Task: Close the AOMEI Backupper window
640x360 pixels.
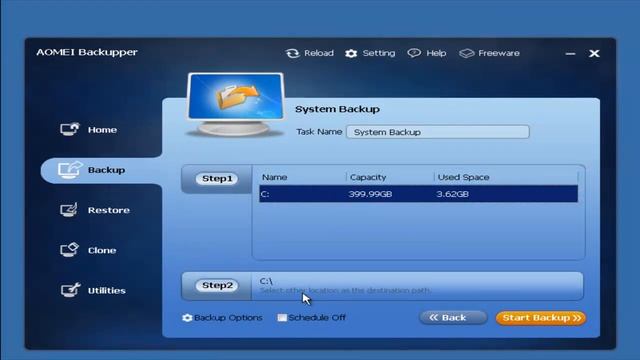Action: point(594,53)
